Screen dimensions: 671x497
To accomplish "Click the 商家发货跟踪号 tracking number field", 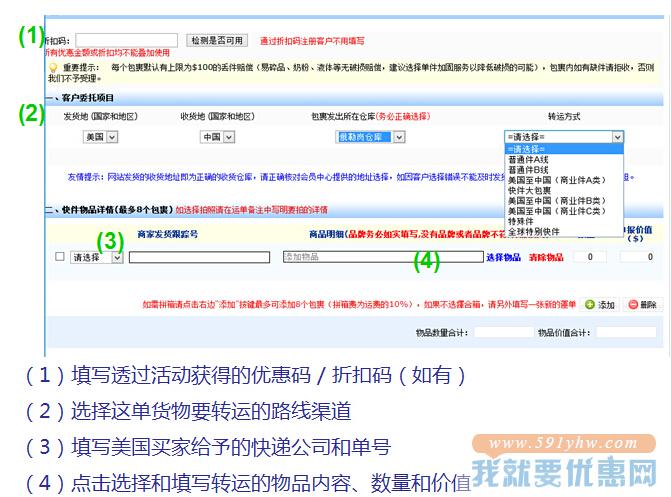I will [199, 257].
